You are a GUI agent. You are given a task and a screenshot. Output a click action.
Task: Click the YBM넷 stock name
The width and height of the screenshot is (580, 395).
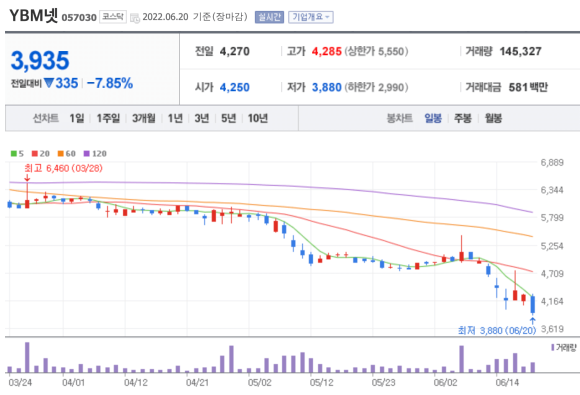coord(33,16)
